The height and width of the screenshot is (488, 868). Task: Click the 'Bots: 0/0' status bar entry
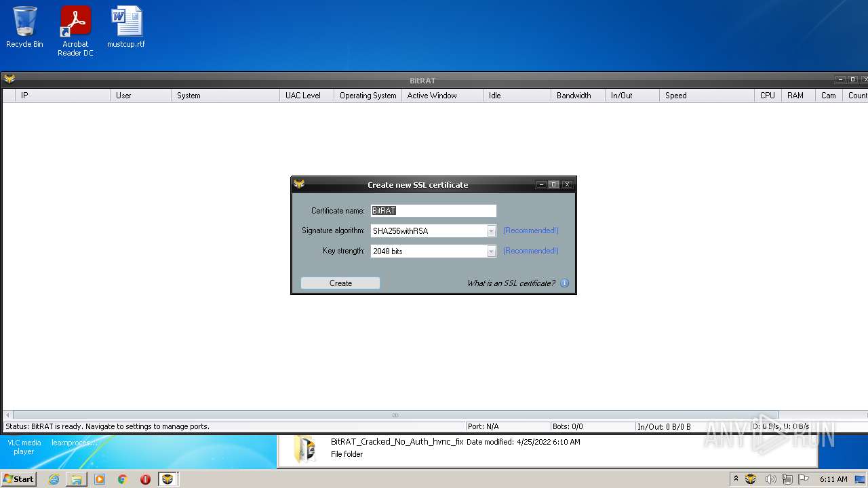(x=568, y=427)
